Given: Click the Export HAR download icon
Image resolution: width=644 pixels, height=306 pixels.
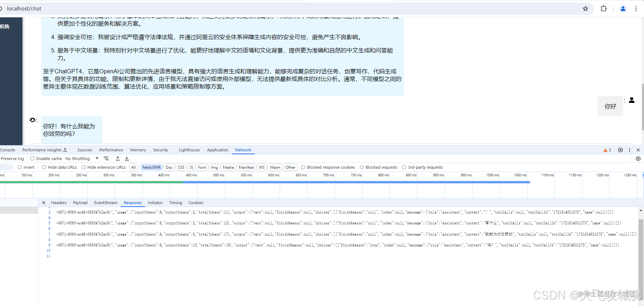Looking at the screenshot, I should [127, 159].
